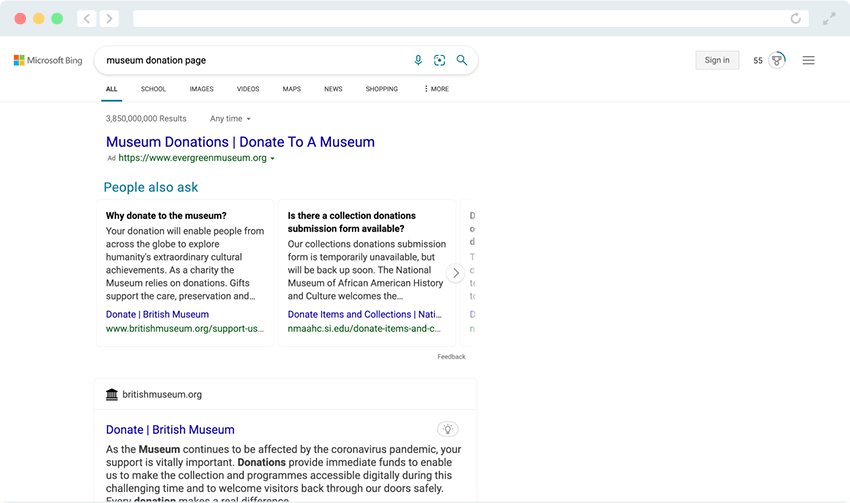The image size is (850, 503).
Task: Open Donate Items and Collections link
Action: [364, 314]
